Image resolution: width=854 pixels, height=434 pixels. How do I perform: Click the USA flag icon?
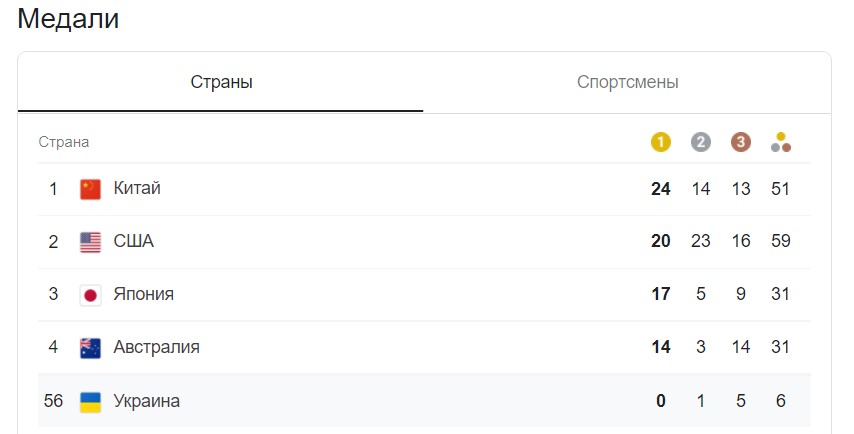click(x=90, y=242)
